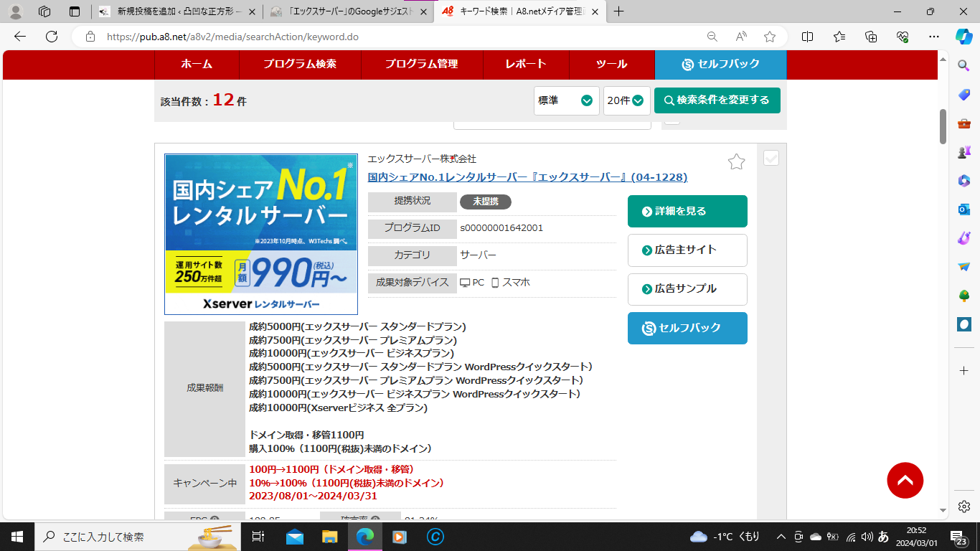Open the notification center icon
Screen dimensions: 980x551
point(959,537)
